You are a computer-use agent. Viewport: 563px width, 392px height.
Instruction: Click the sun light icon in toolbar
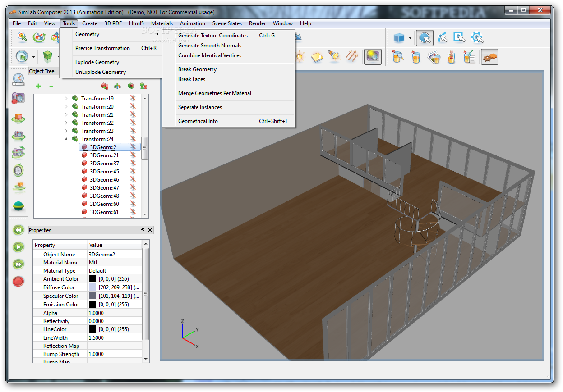(x=300, y=56)
